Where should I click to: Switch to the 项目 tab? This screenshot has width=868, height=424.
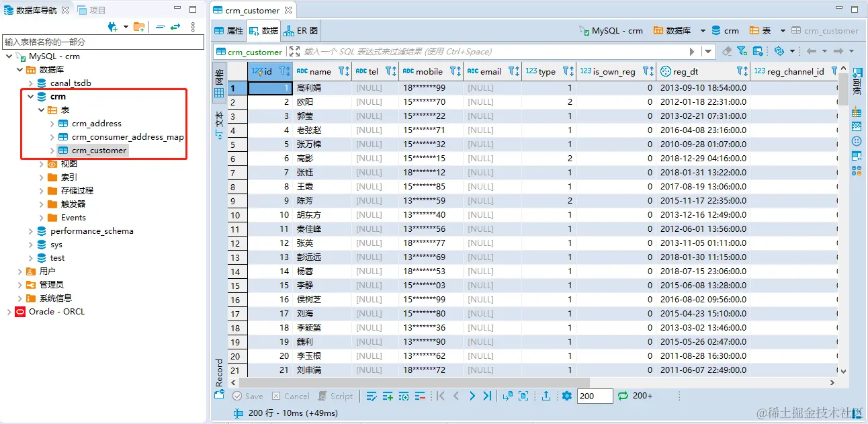click(91, 9)
